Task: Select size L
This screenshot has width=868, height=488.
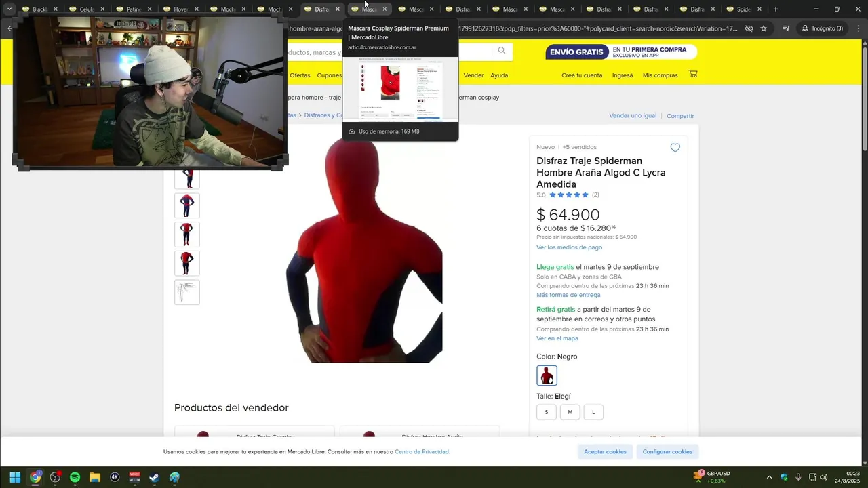Action: 593,412
